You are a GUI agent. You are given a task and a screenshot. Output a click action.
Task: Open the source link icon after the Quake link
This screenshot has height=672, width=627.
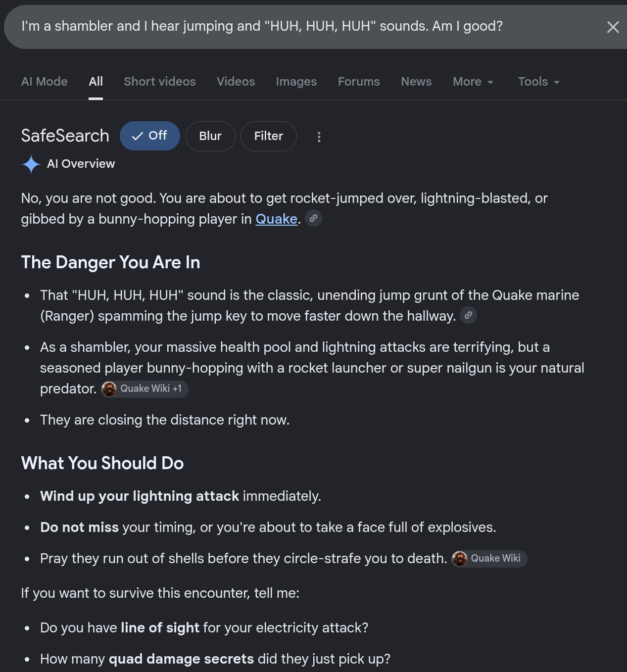[x=313, y=218]
